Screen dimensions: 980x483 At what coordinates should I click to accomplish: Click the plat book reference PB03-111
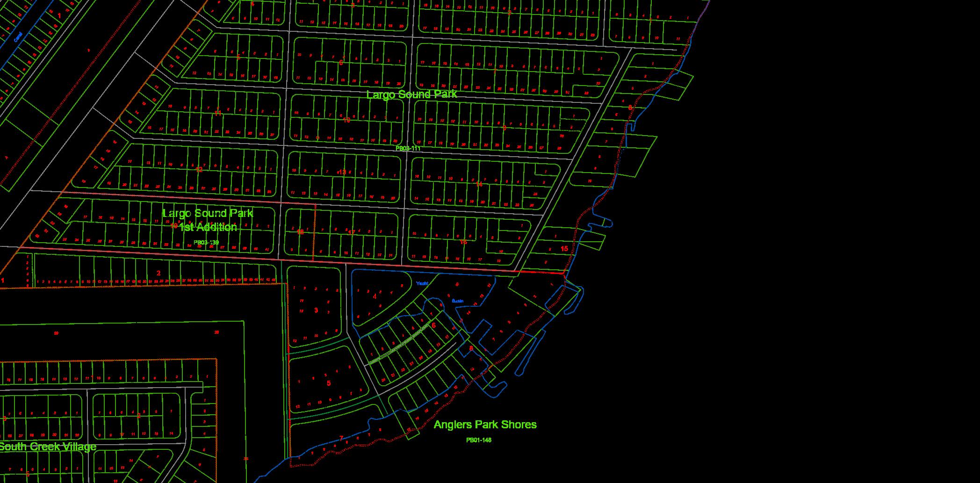point(408,148)
